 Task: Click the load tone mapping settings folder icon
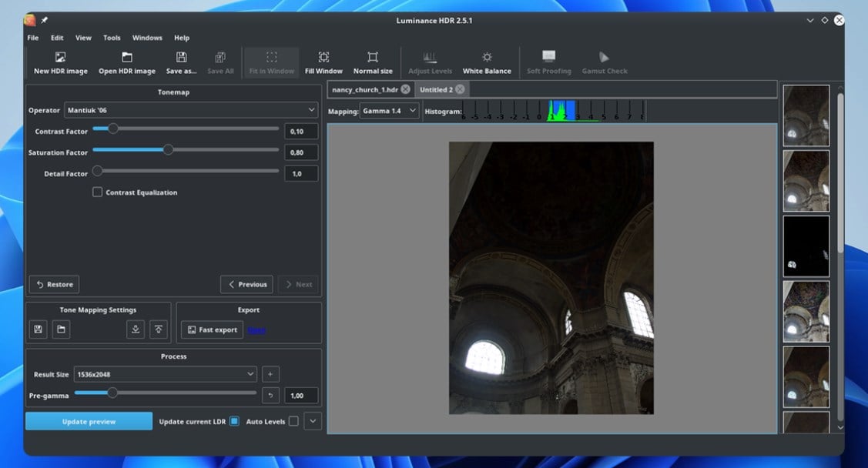(x=61, y=329)
